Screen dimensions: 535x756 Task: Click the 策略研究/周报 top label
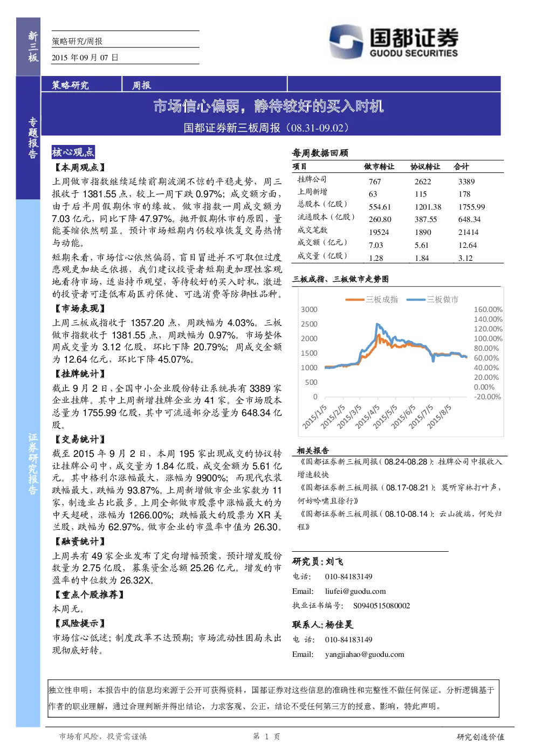click(x=77, y=41)
